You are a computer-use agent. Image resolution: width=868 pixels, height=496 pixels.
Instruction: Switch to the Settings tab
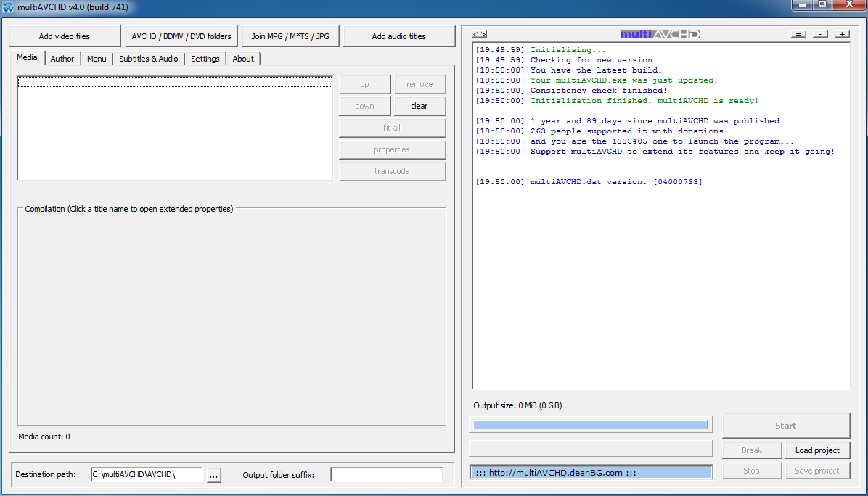[205, 59]
